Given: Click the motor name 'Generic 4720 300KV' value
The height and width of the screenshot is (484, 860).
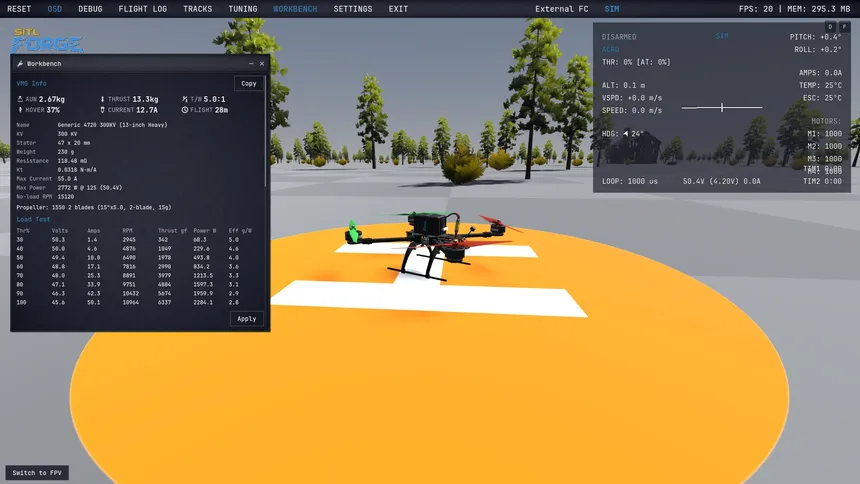Looking at the screenshot, I should click(x=112, y=125).
